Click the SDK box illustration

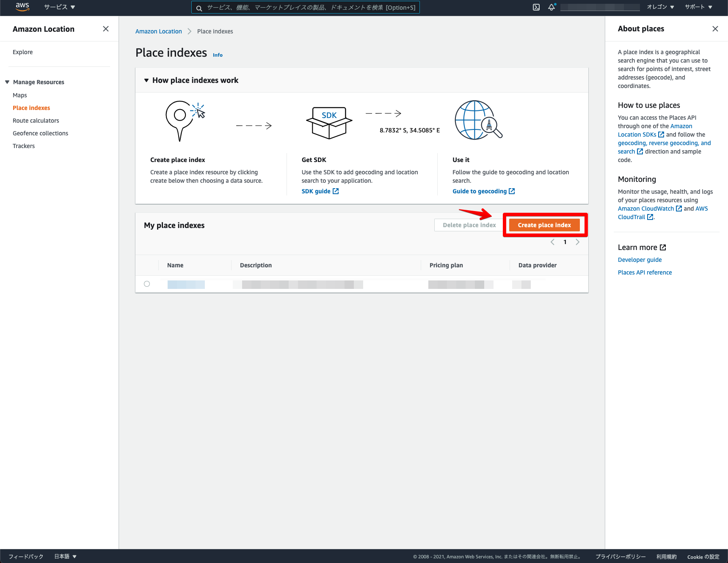(329, 123)
